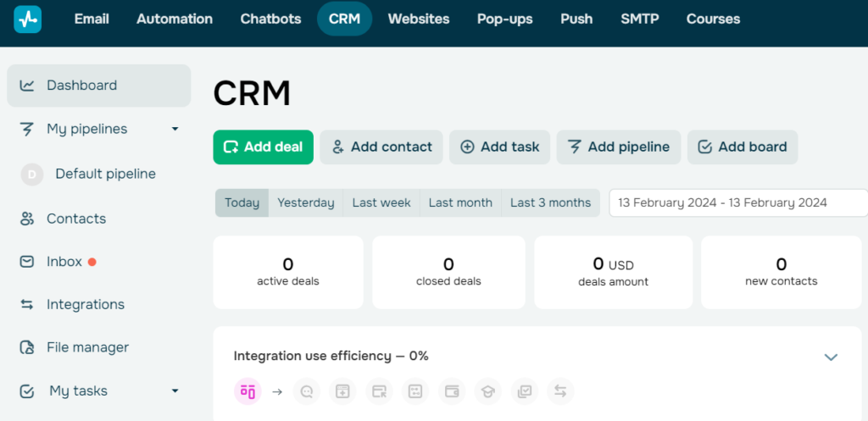Select the Yesterday date filter
The height and width of the screenshot is (421, 868).
click(x=305, y=202)
